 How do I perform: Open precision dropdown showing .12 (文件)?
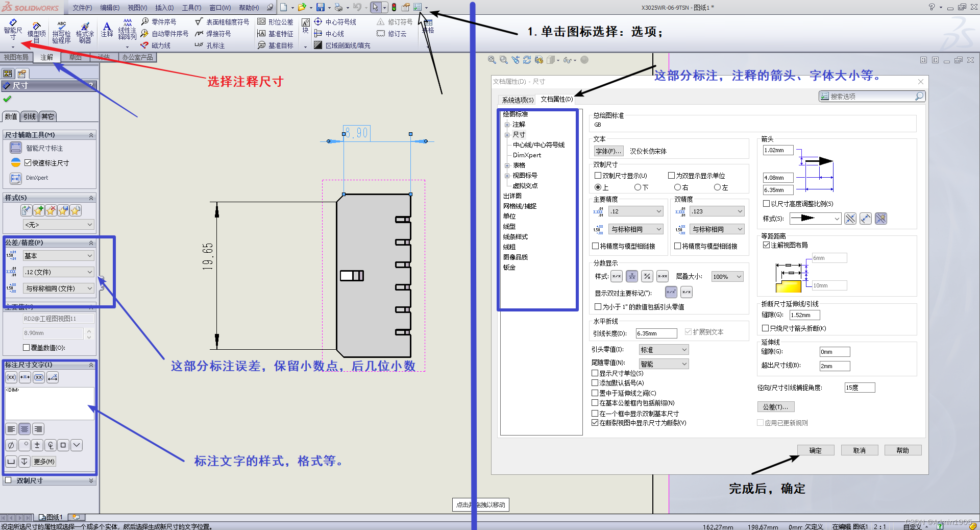(x=59, y=272)
